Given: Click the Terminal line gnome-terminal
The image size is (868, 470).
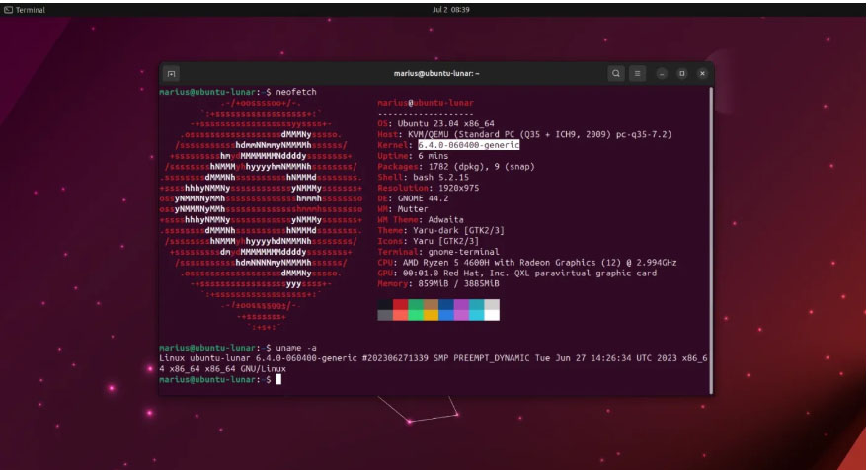Looking at the screenshot, I should point(438,252).
